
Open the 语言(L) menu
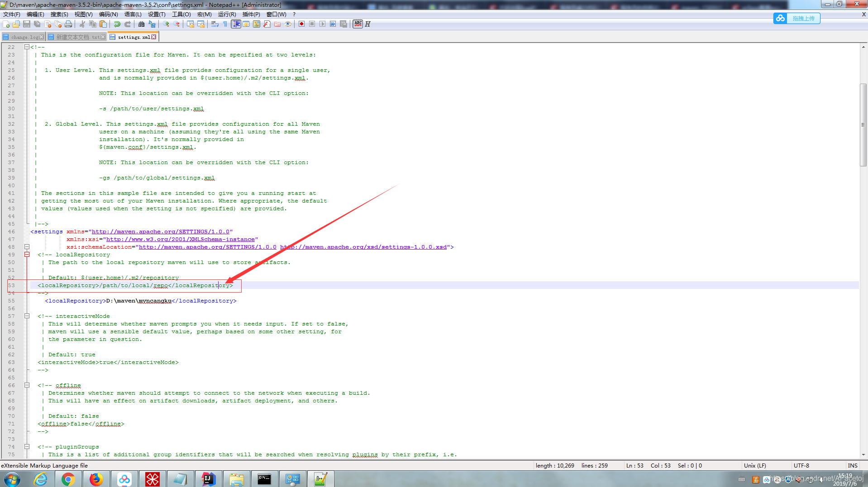click(x=133, y=14)
